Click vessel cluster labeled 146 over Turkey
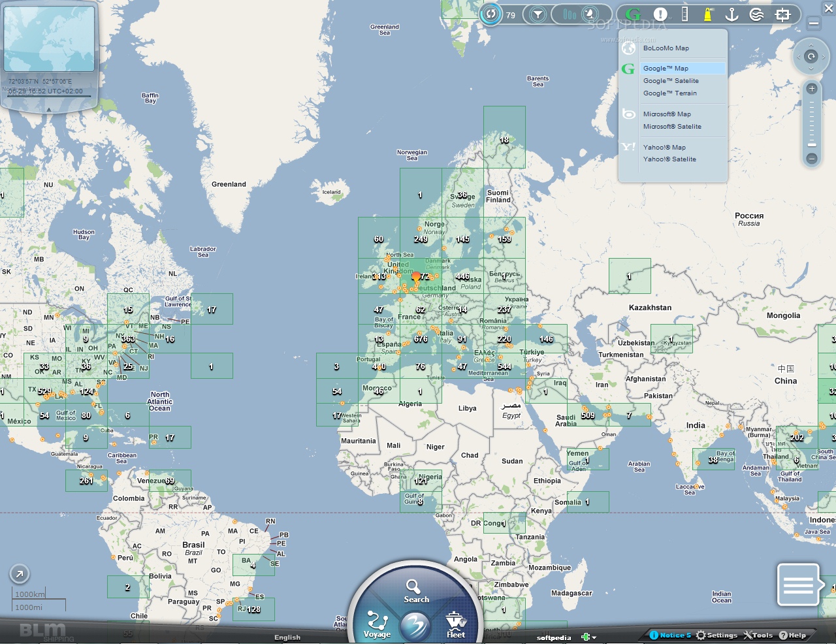836x644 pixels. pyautogui.click(x=546, y=339)
